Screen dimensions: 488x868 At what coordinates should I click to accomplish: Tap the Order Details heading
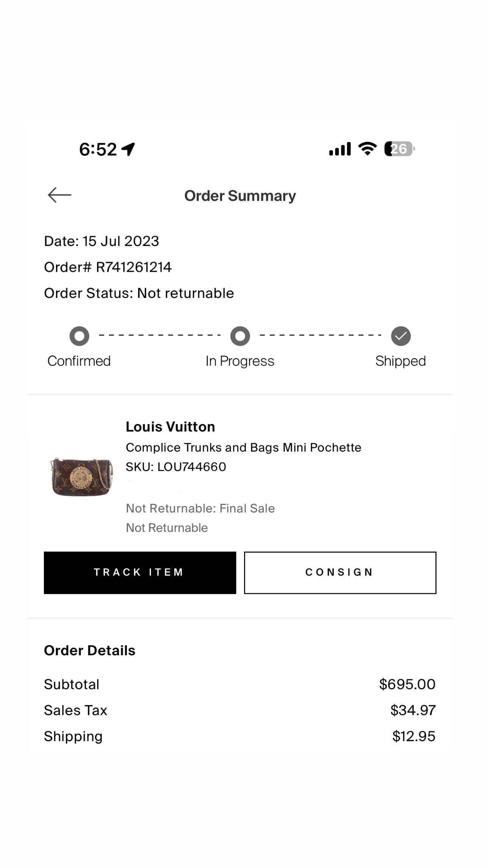point(90,651)
